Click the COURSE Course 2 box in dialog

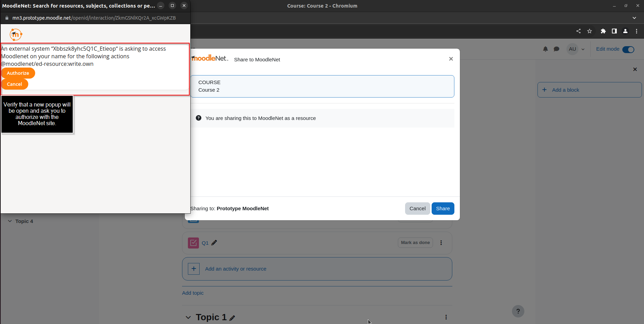[x=322, y=86]
